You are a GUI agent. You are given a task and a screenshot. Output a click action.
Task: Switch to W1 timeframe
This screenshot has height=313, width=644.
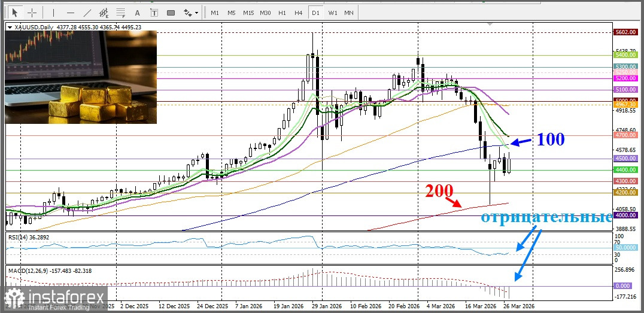click(x=333, y=13)
